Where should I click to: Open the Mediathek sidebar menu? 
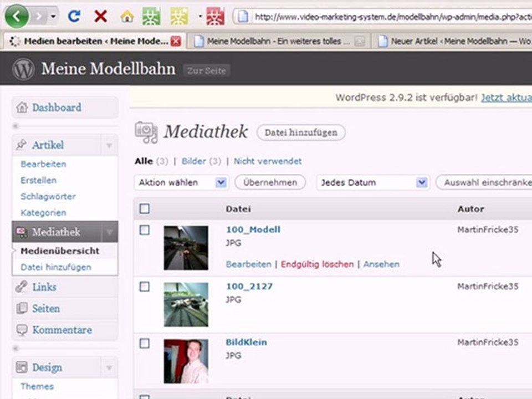tap(57, 232)
